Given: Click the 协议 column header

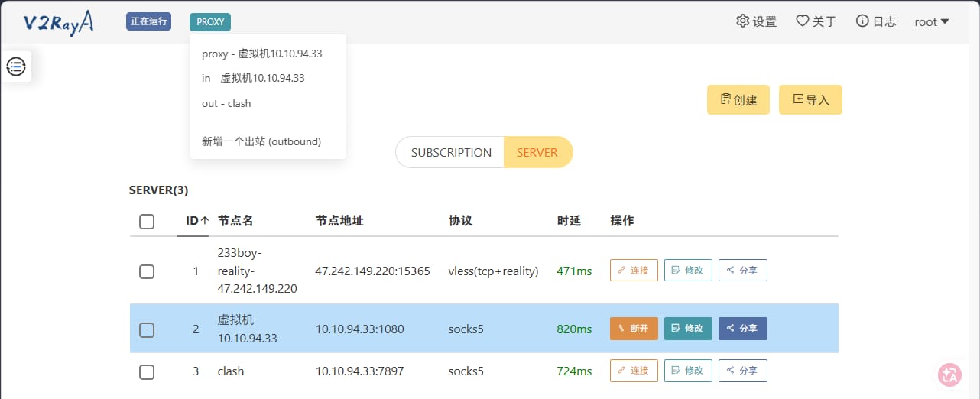Looking at the screenshot, I should [460, 221].
